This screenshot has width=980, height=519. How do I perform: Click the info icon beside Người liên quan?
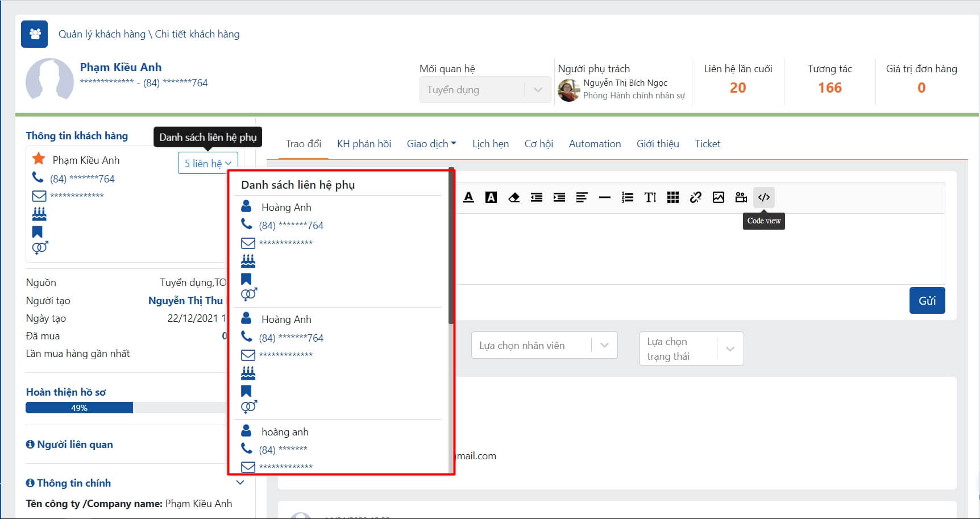[x=30, y=445]
